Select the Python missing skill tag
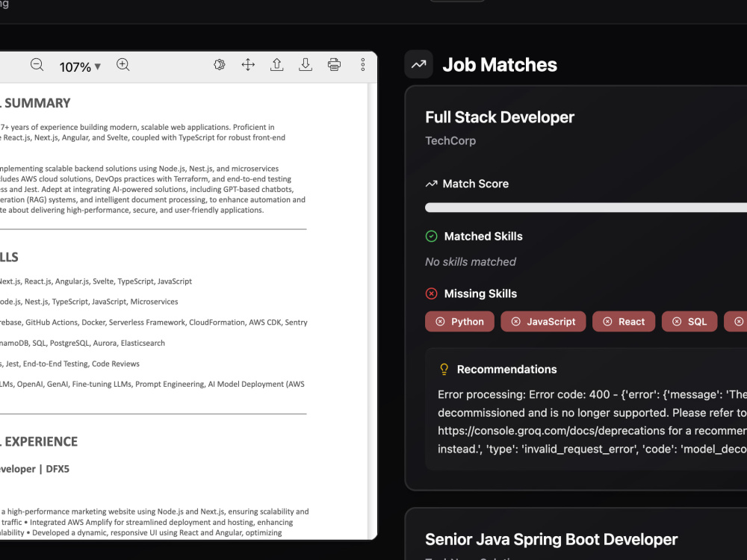The height and width of the screenshot is (560, 747). tap(459, 321)
